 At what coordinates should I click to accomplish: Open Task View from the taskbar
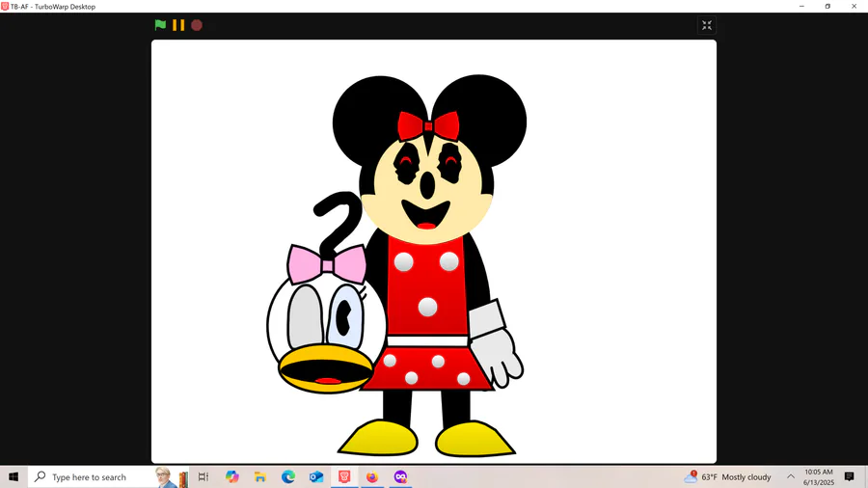click(x=203, y=476)
